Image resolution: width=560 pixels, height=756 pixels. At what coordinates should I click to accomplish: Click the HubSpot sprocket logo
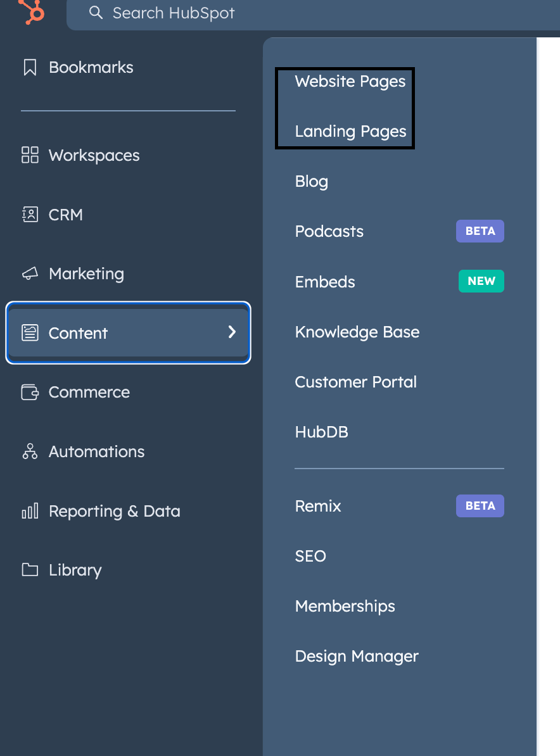[x=31, y=11]
